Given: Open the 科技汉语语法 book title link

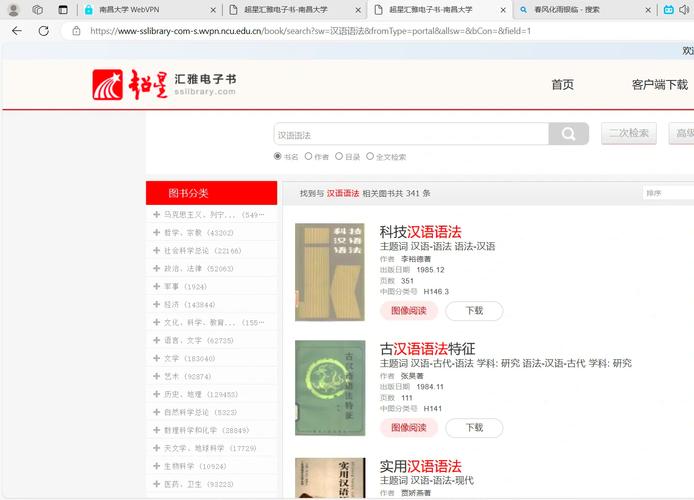Looking at the screenshot, I should [x=420, y=232].
